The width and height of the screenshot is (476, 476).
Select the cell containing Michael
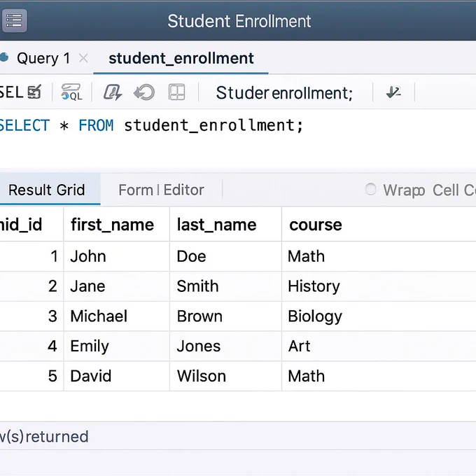117,316
